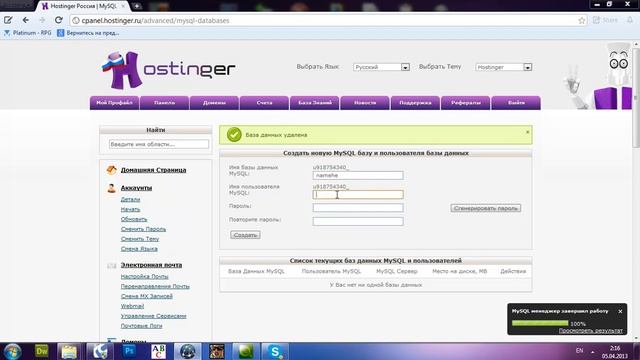
Task: Click the EN language indicator in tray
Action: click(579, 351)
